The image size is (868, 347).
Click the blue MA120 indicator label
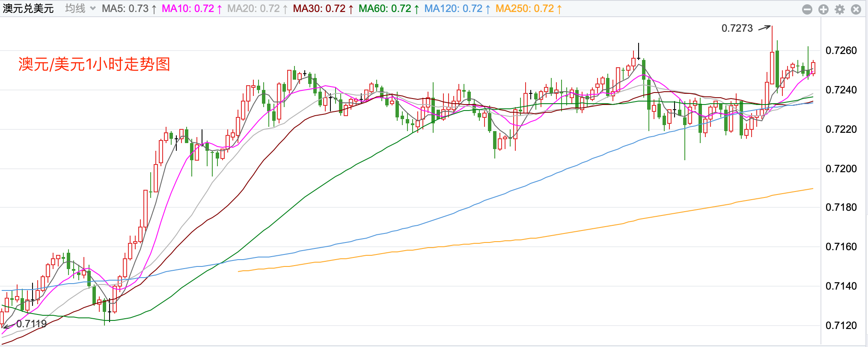(x=457, y=9)
